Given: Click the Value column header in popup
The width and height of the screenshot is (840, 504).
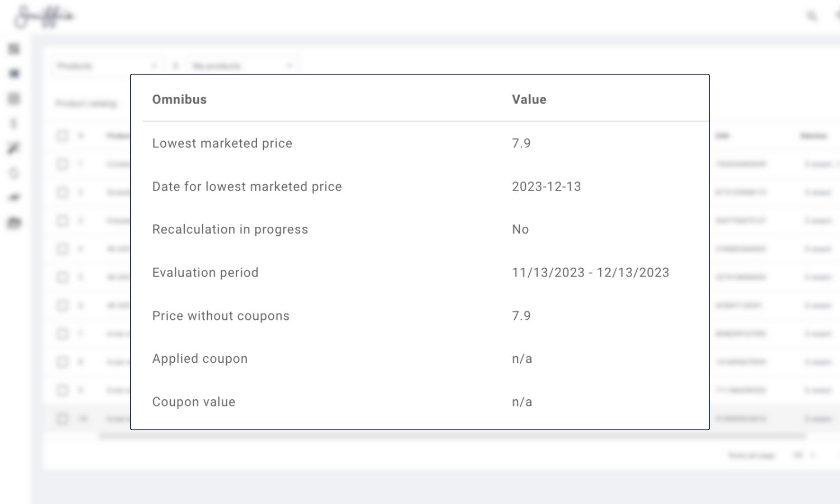Looking at the screenshot, I should tap(529, 100).
